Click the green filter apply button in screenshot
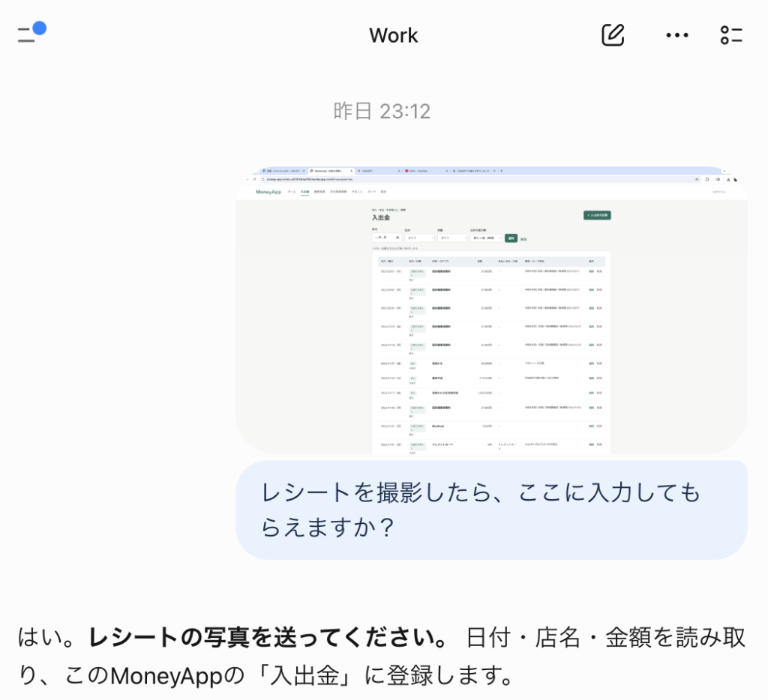Image resolution: width=768 pixels, height=700 pixels. (x=511, y=238)
